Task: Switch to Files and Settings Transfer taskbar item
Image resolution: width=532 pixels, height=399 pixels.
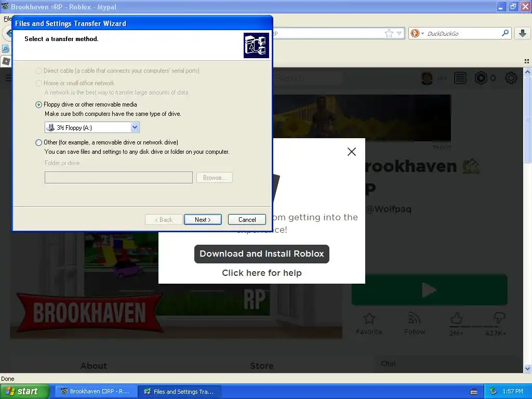Action: (180, 392)
